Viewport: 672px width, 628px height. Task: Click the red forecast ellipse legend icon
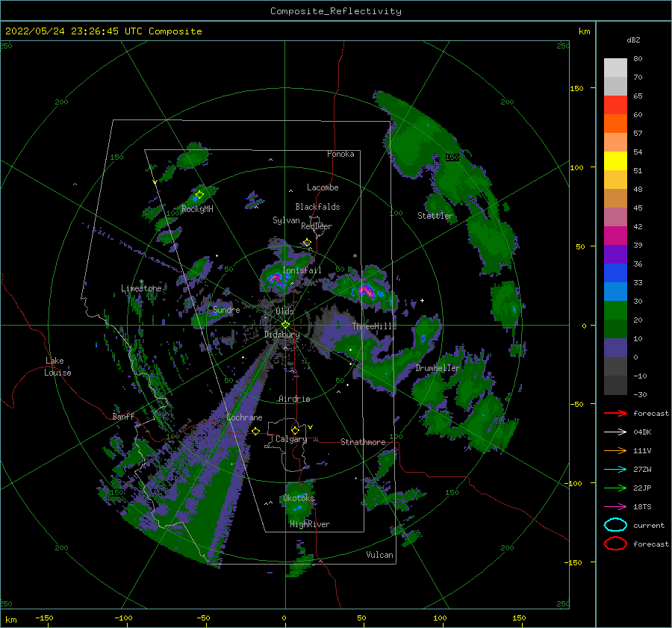[615, 544]
